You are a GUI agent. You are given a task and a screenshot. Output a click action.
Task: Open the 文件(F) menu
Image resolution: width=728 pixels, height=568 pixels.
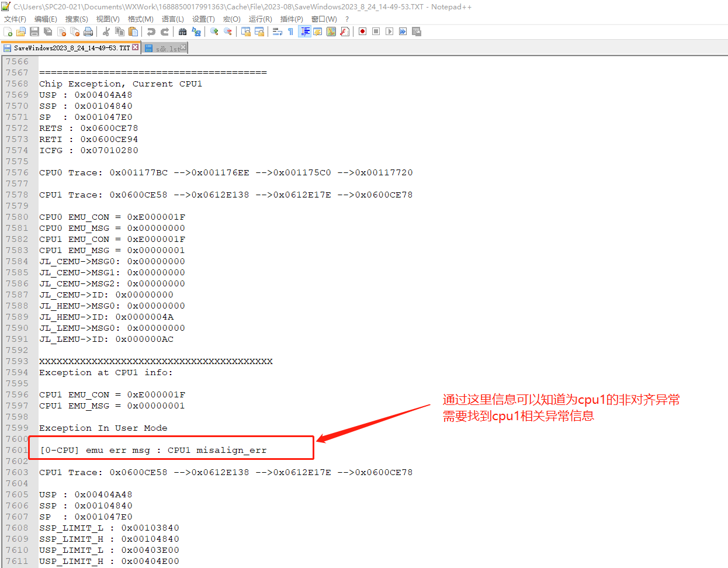pyautogui.click(x=15, y=19)
